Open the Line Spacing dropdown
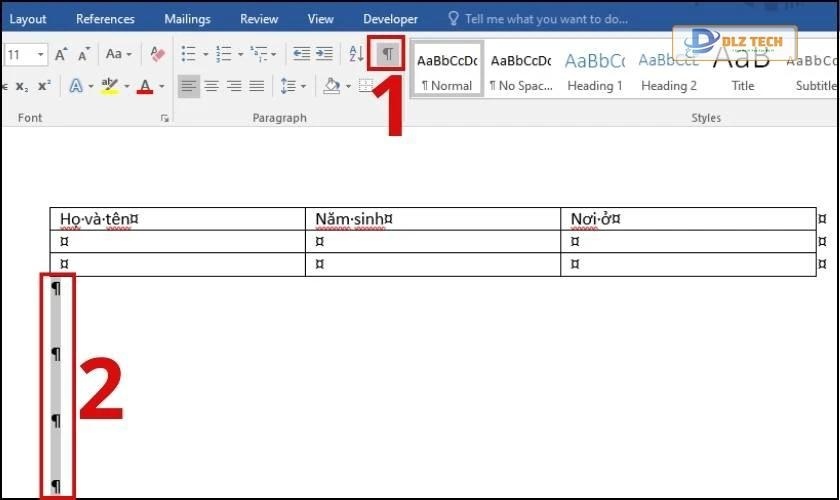This screenshot has width=840, height=500. coord(291,86)
